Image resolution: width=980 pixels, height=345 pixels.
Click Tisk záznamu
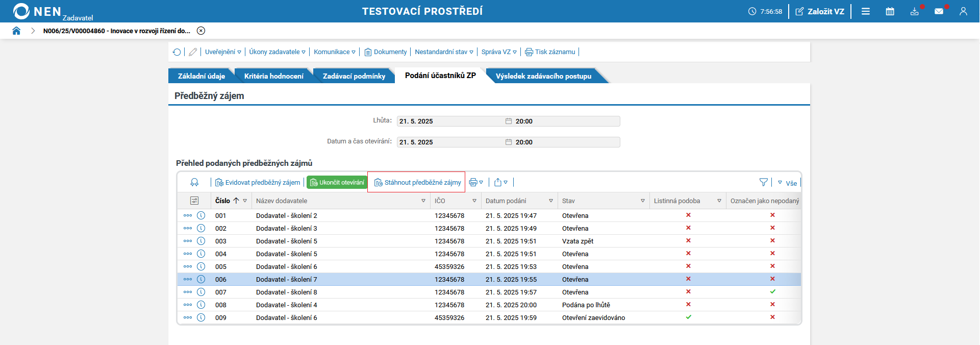coord(550,52)
